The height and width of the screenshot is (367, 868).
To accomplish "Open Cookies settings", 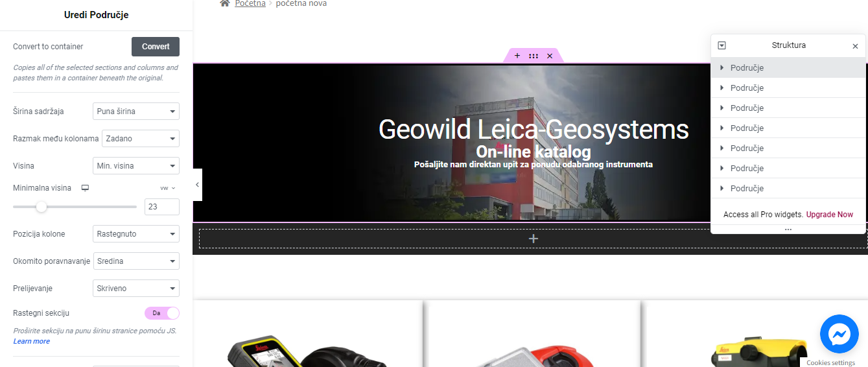I will click(830, 362).
